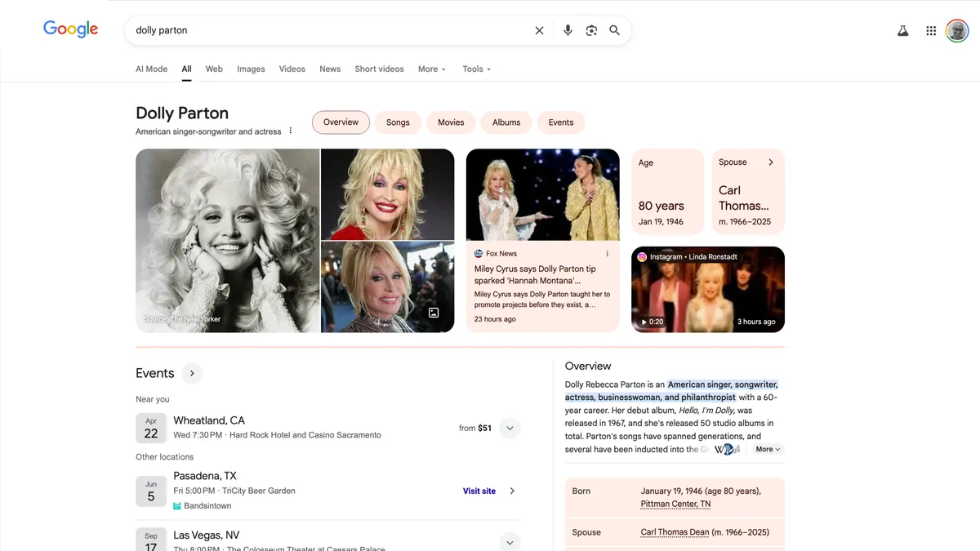This screenshot has width=980, height=551.
Task: Open the Tools dropdown
Action: click(x=476, y=69)
